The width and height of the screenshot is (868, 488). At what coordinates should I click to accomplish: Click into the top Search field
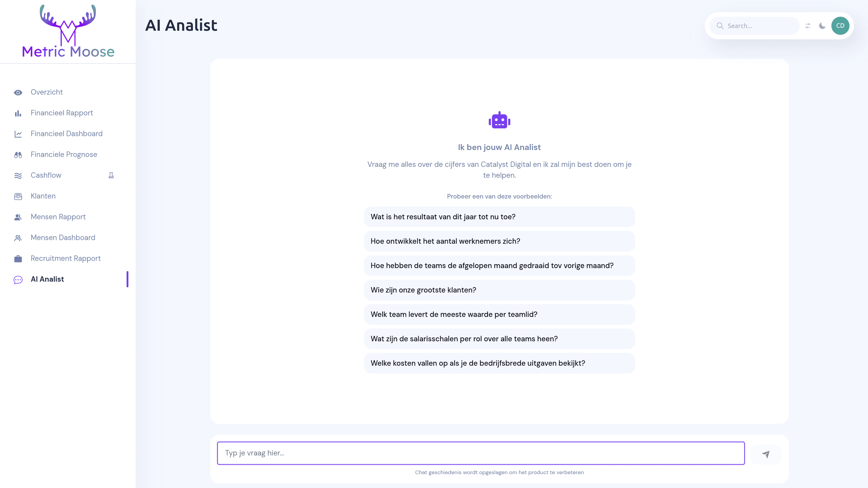[754, 26]
